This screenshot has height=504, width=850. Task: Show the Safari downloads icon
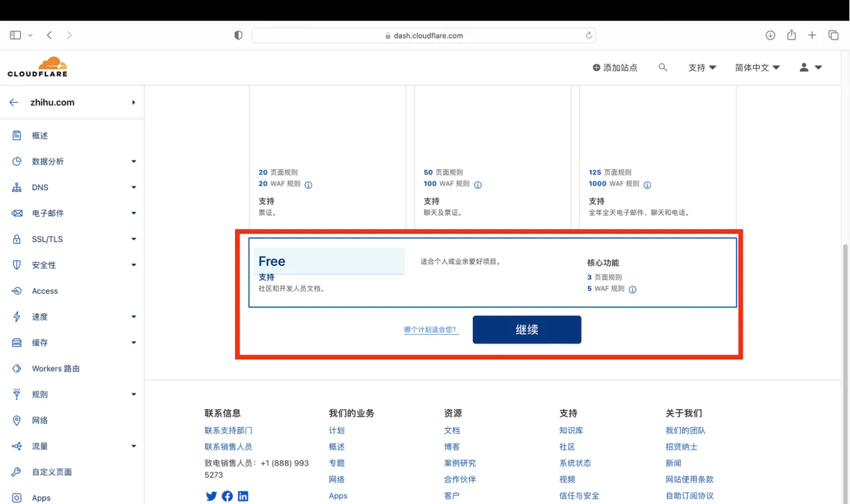770,35
